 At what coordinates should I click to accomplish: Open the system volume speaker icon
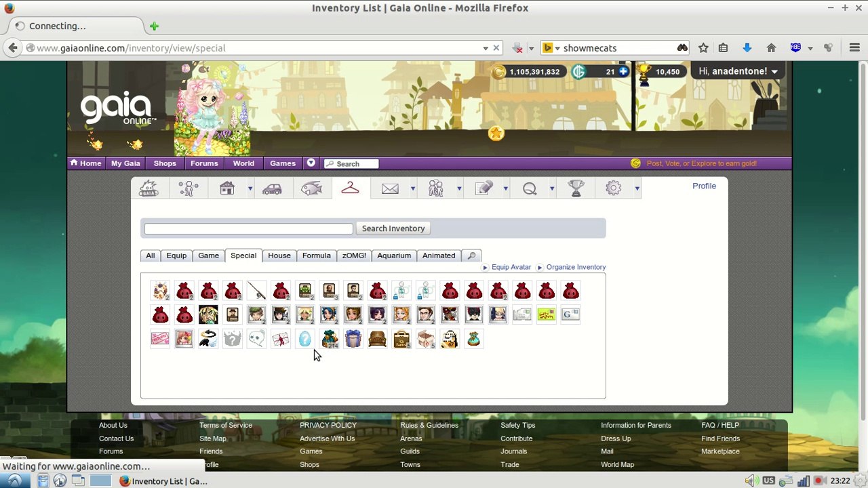click(x=751, y=481)
